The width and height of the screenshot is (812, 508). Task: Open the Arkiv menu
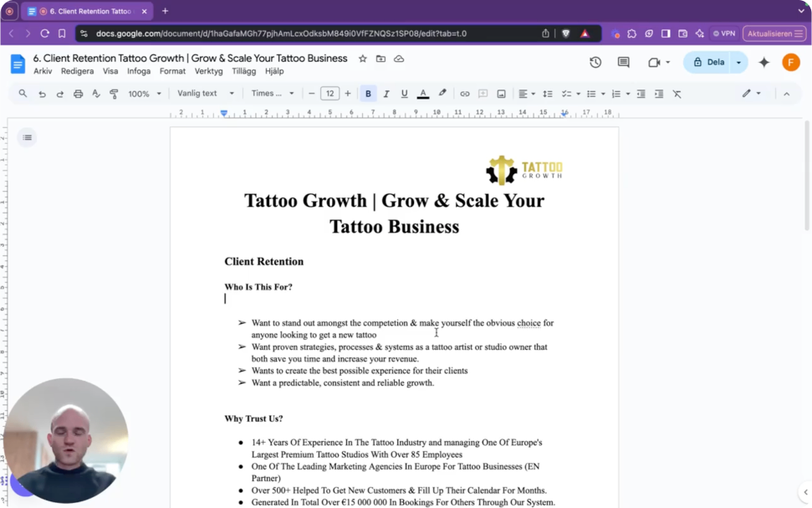[x=43, y=71]
